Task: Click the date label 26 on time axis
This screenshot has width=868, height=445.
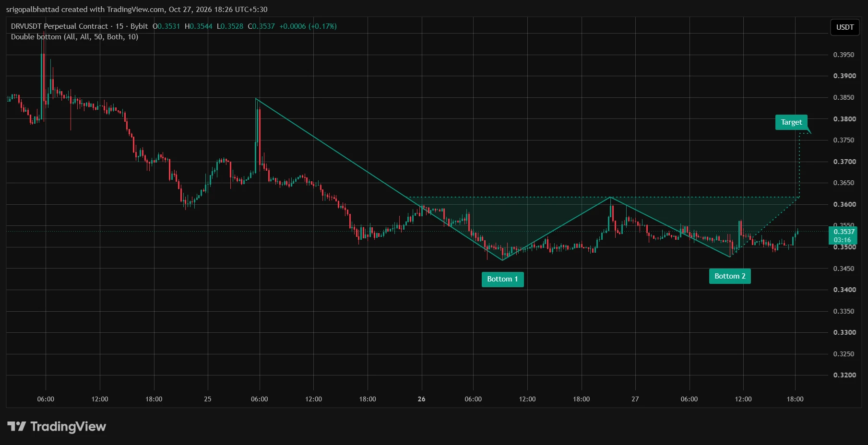Action: point(422,399)
